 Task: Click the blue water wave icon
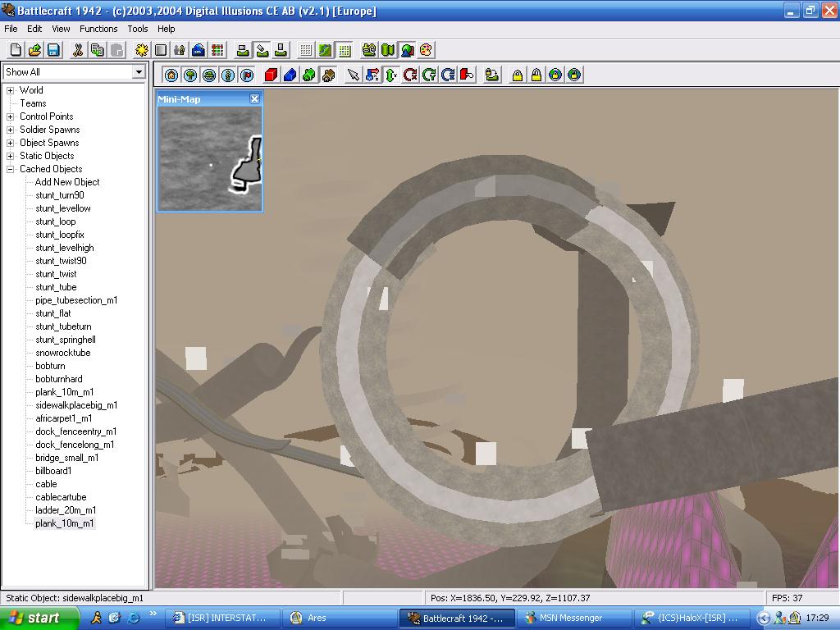click(x=199, y=50)
